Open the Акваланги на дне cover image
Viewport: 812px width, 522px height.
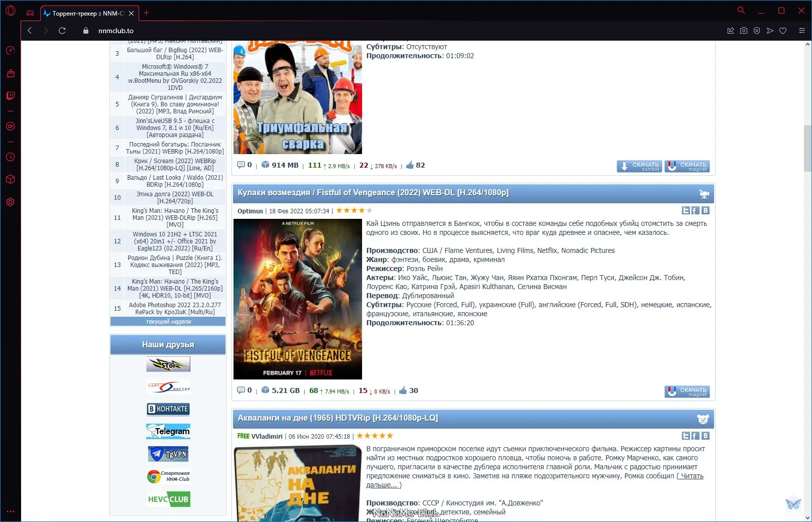(298, 483)
